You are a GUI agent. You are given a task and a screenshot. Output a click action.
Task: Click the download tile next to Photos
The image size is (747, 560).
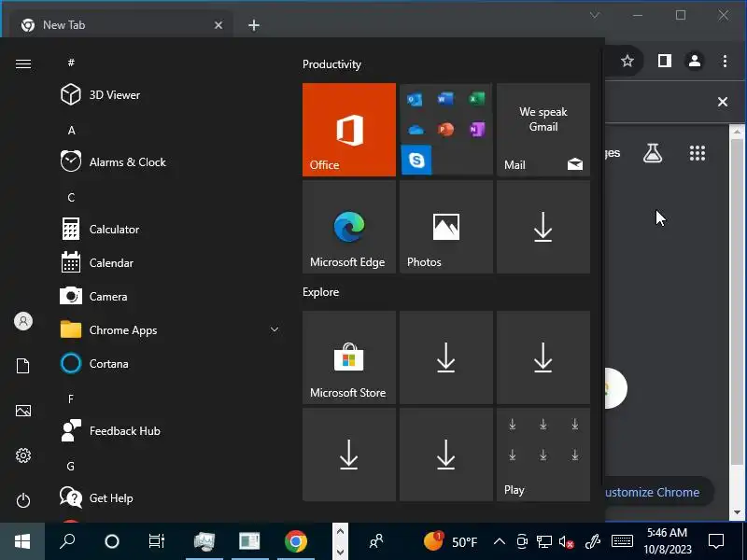[x=543, y=227]
